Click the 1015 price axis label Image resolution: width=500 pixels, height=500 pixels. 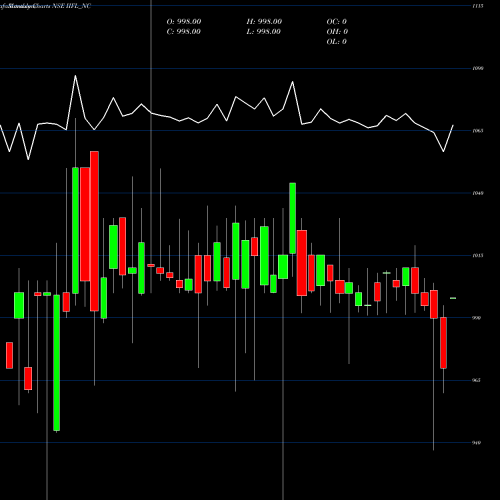click(478, 255)
